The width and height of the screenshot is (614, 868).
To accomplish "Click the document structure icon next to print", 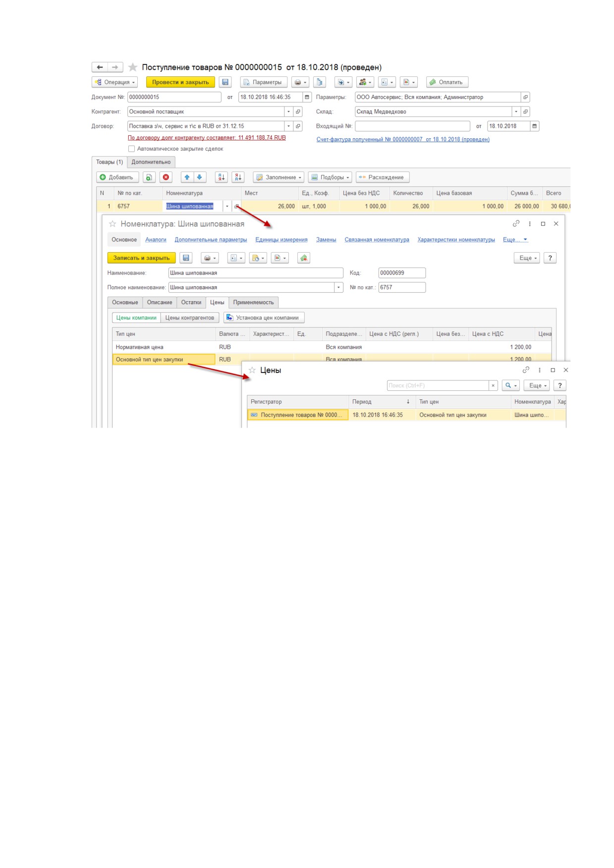I will pos(320,82).
